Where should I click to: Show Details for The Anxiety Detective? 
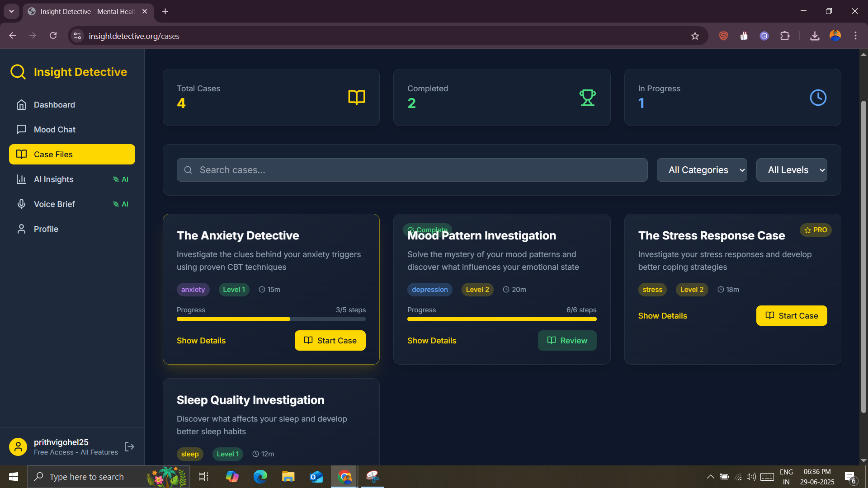click(201, 341)
